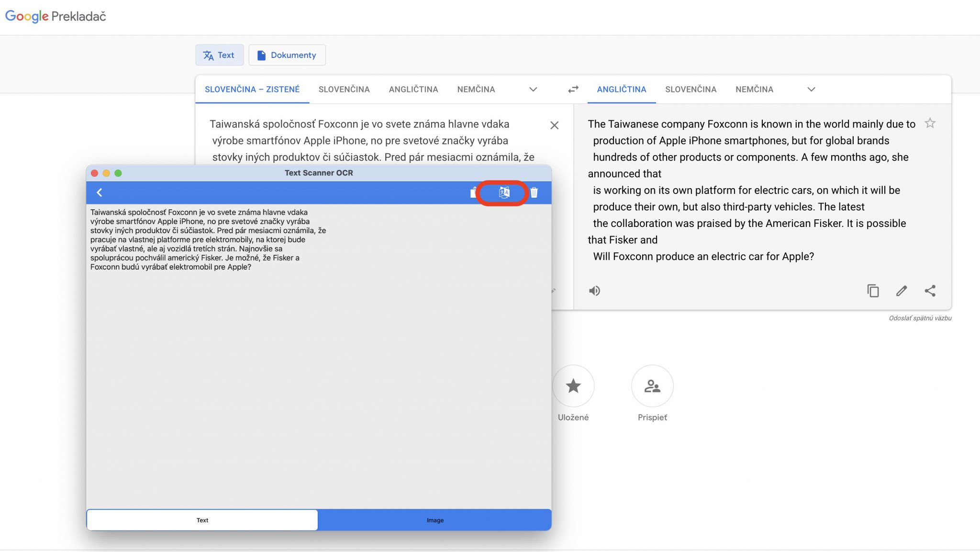Image resolution: width=980 pixels, height=552 pixels.
Task: Click the share icon in Text Scanner OCR toolbar
Action: coord(473,192)
